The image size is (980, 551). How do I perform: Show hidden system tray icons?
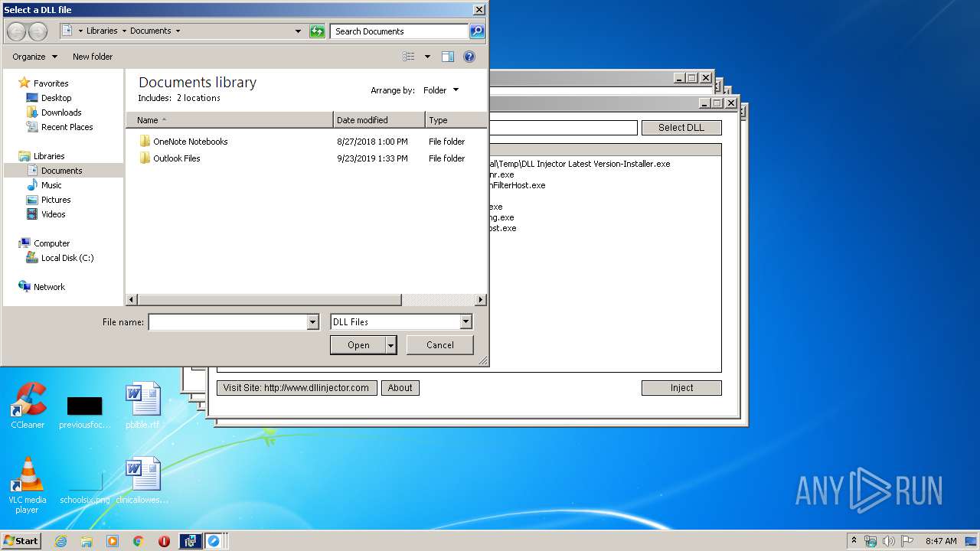coord(854,540)
